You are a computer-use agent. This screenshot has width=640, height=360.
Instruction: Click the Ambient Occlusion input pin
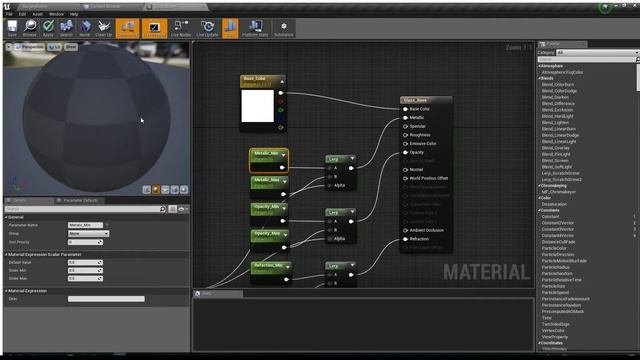405,231
